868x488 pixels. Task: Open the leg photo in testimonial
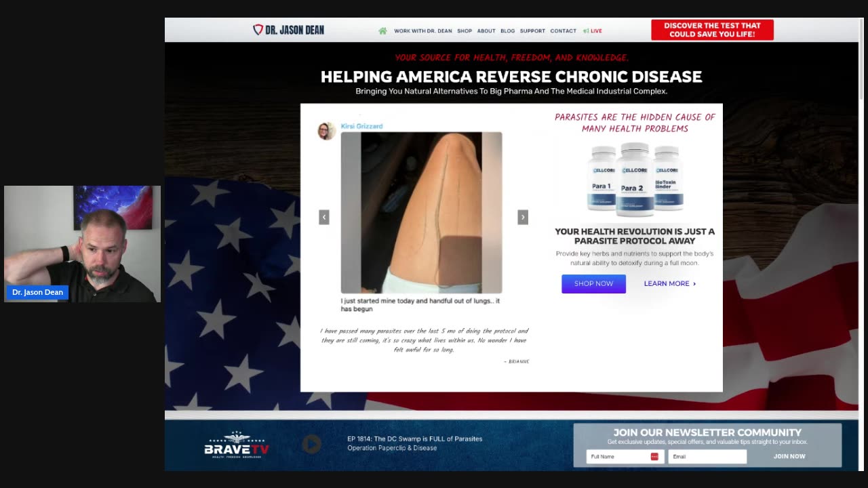[421, 213]
